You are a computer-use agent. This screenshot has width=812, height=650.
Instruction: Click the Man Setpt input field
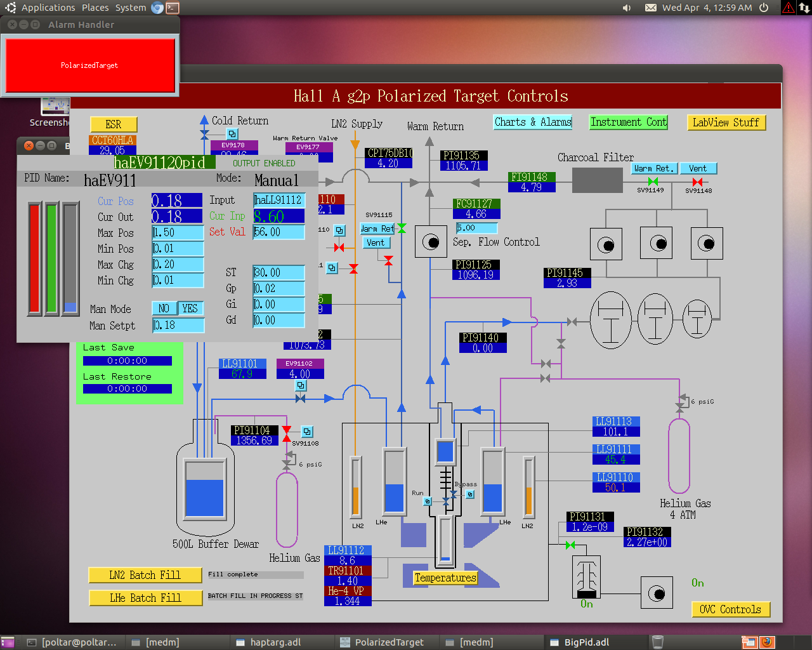178,325
